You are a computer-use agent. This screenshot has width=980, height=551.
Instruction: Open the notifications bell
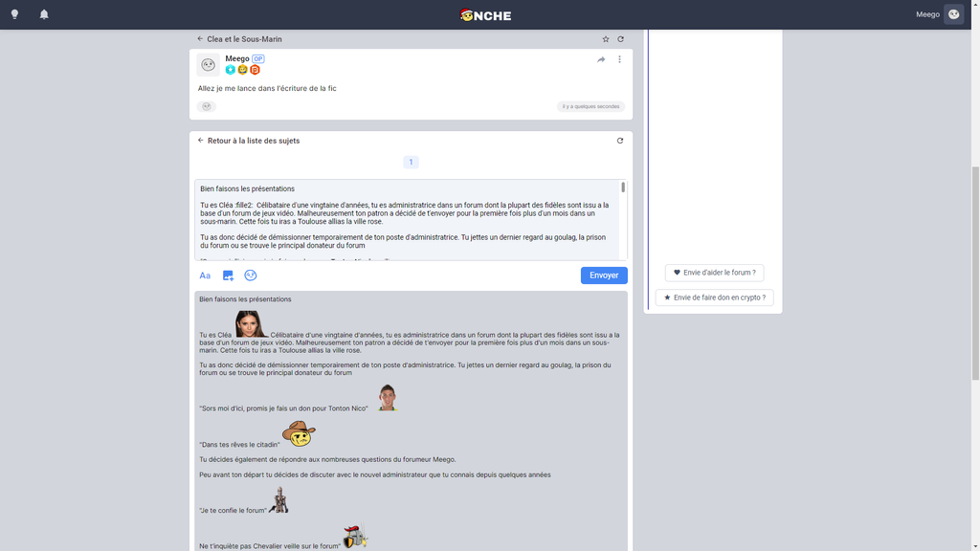point(44,14)
